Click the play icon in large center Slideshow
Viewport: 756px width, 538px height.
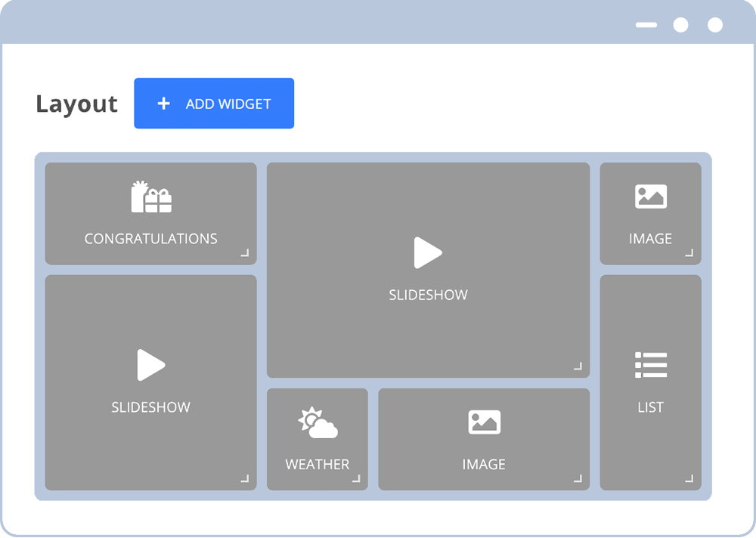tap(428, 252)
